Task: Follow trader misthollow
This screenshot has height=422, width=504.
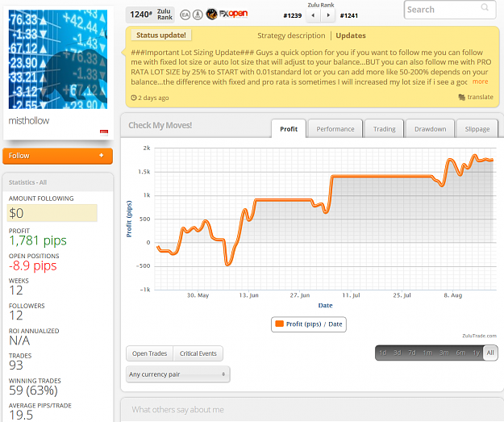Action: (x=57, y=156)
